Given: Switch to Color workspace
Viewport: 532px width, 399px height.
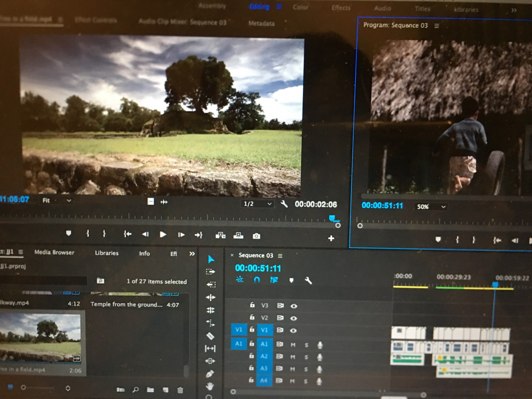Looking at the screenshot, I should 300,7.
